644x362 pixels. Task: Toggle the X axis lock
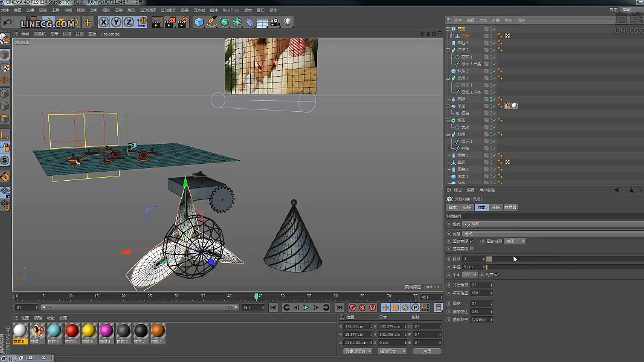103,22
